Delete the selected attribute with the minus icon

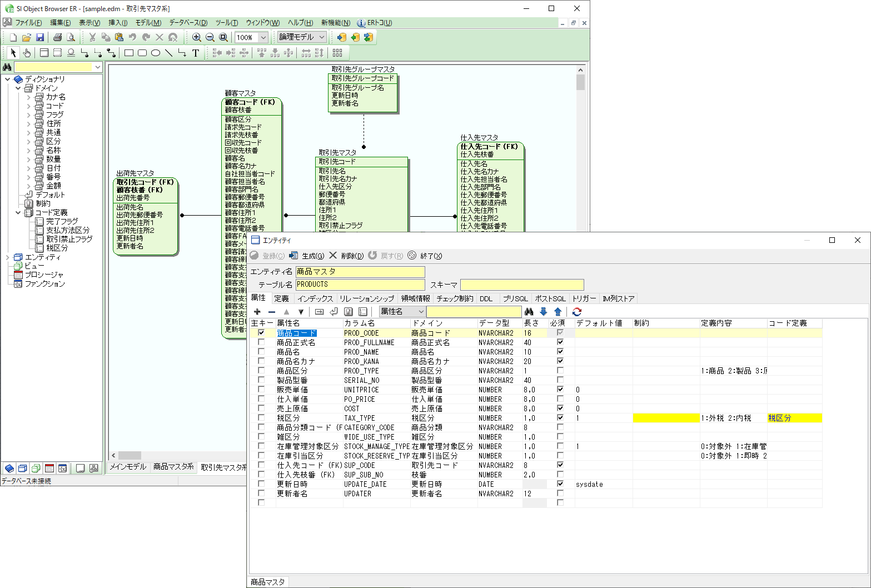271,312
